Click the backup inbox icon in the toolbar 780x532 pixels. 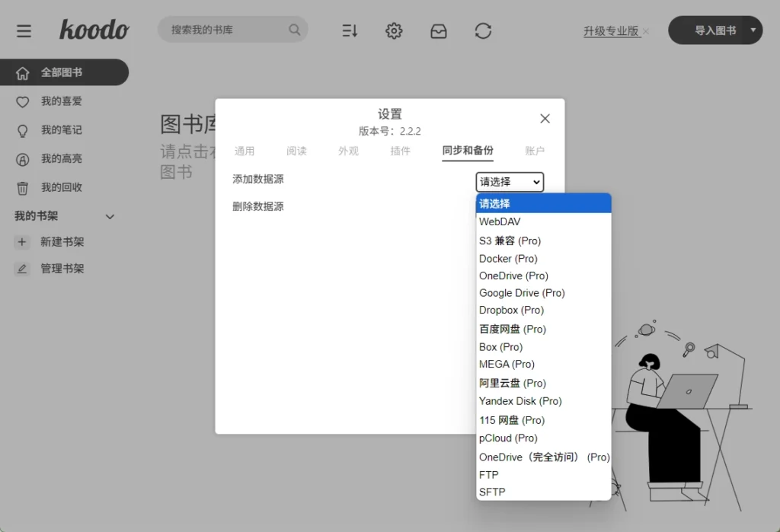(438, 30)
